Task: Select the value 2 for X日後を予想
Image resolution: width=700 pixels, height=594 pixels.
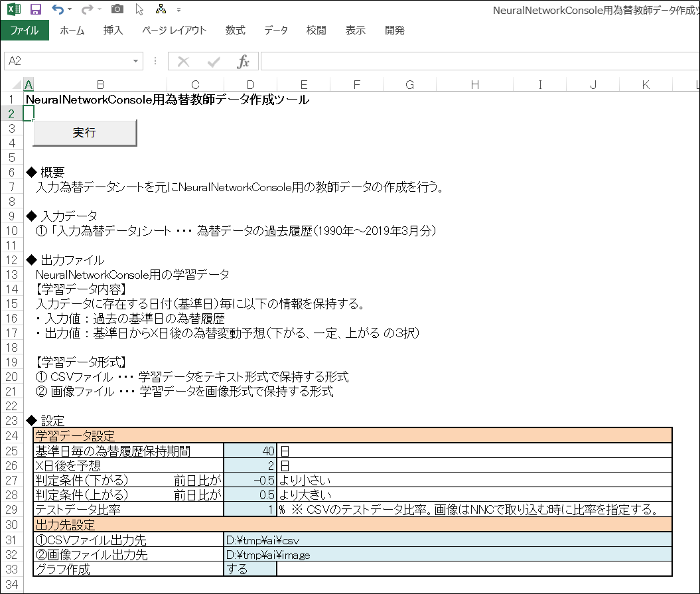Action: [x=250, y=465]
